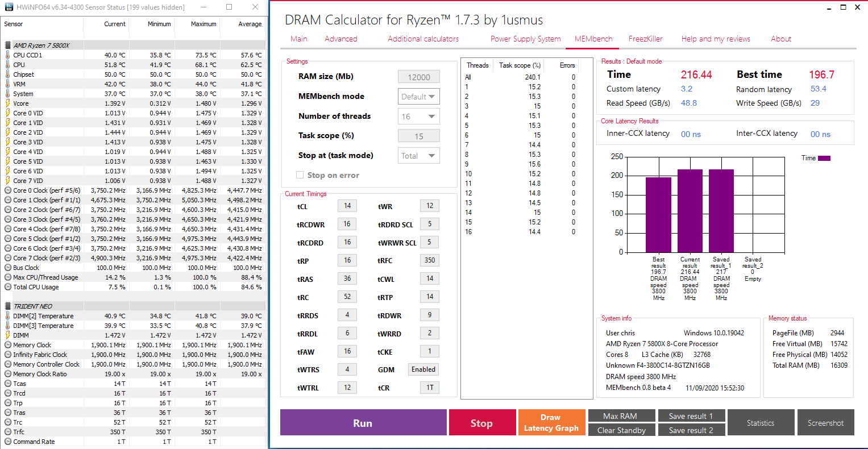868x449 pixels.
Task: Switch to the Advanced tab
Action: 341,39
